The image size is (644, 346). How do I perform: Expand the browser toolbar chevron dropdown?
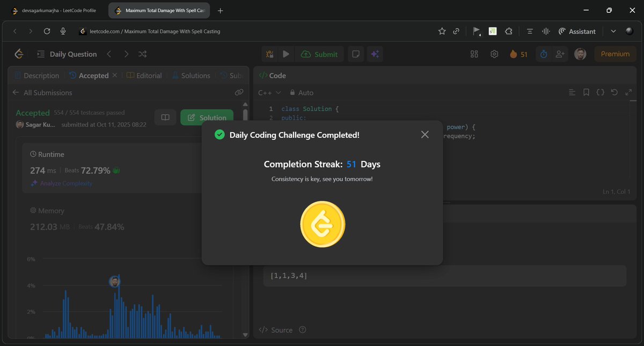point(613,31)
